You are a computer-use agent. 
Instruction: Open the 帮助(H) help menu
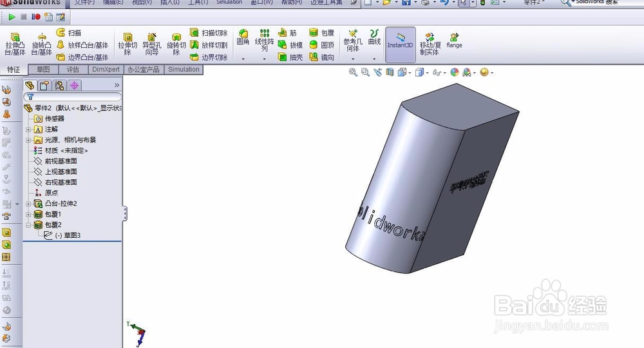[292, 2]
